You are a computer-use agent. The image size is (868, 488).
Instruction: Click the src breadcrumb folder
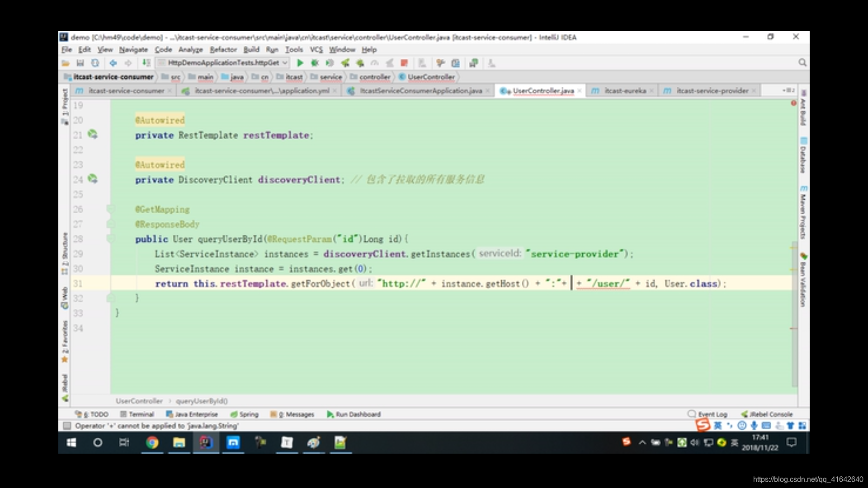tap(171, 77)
